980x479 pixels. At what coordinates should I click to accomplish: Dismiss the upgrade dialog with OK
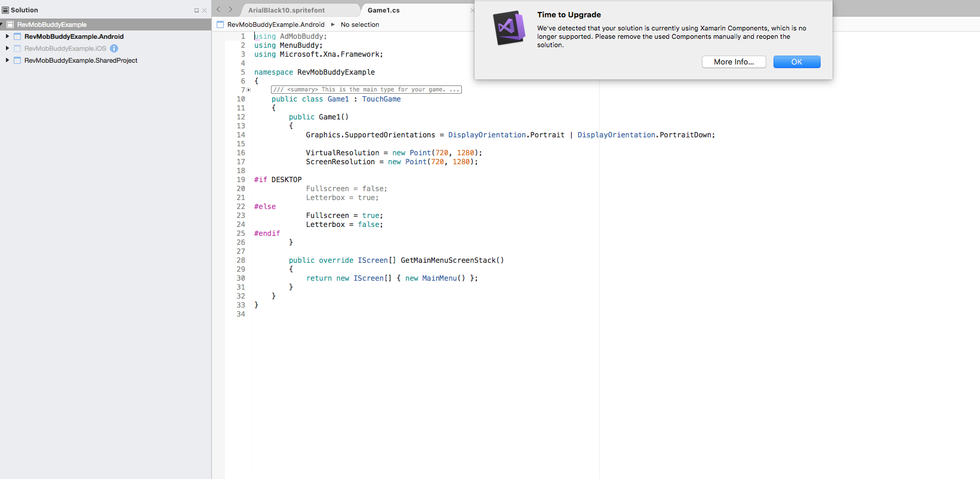point(797,62)
